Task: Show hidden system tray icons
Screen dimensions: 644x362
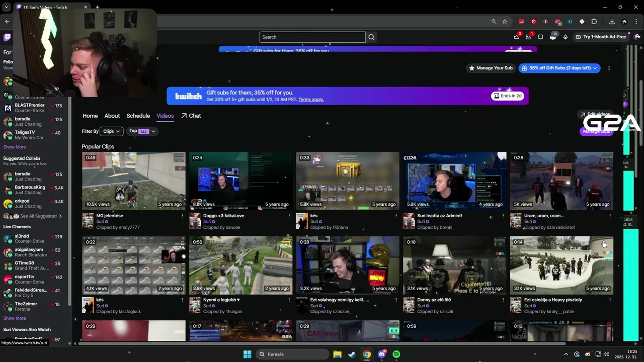Action: pos(566,354)
